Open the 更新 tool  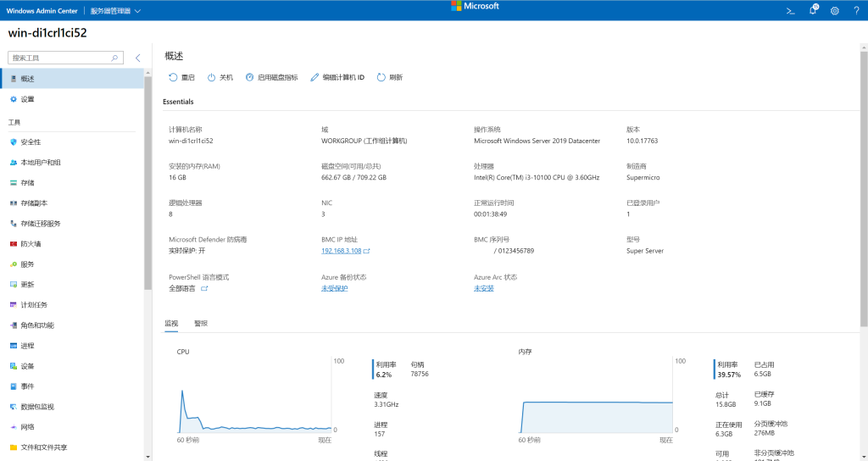[72, 285]
